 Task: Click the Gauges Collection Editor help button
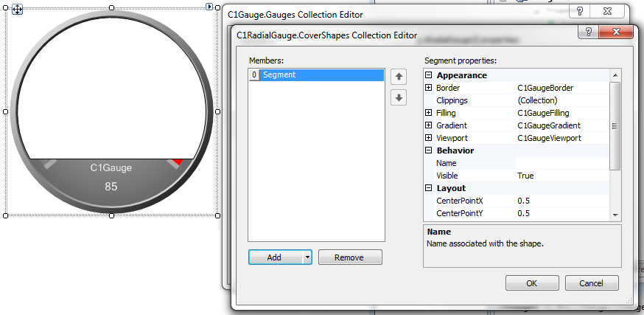pos(581,13)
